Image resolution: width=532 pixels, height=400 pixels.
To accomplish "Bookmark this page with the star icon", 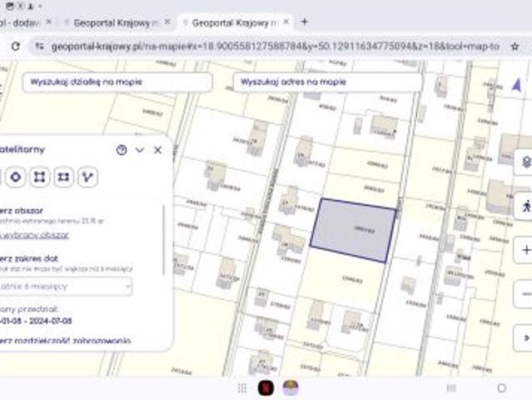I will (515, 47).
